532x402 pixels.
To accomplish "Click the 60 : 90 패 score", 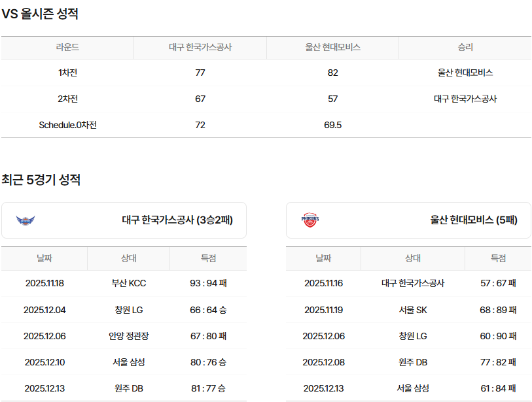I will pos(498,336).
